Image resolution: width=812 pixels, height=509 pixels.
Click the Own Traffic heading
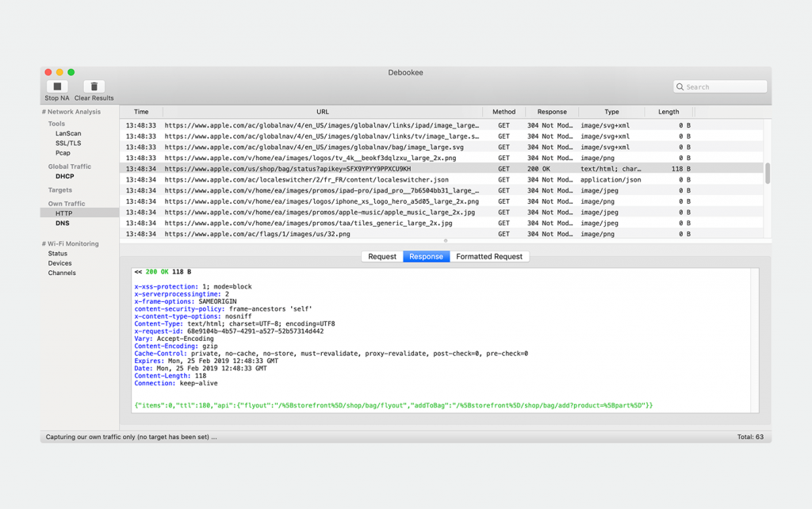[x=67, y=204]
